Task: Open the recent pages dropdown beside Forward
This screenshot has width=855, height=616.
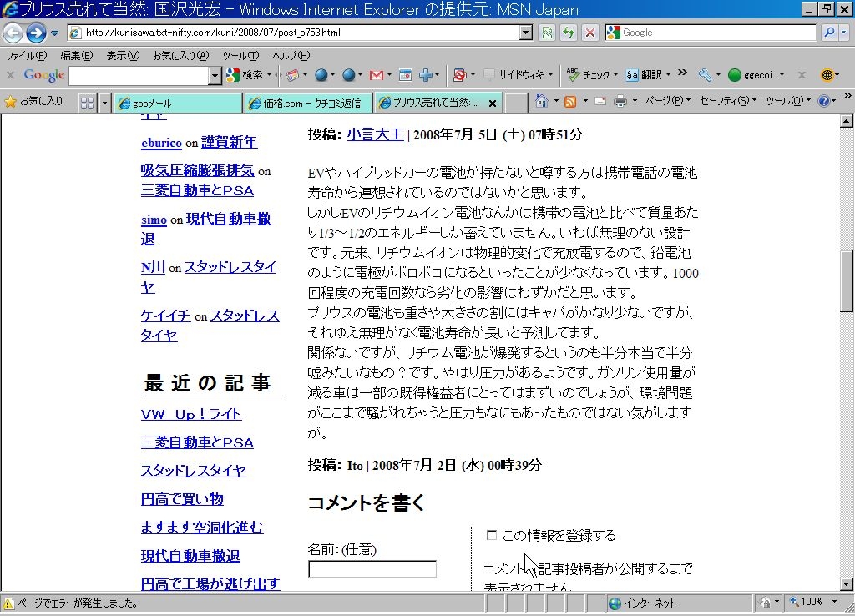Action: (x=54, y=33)
